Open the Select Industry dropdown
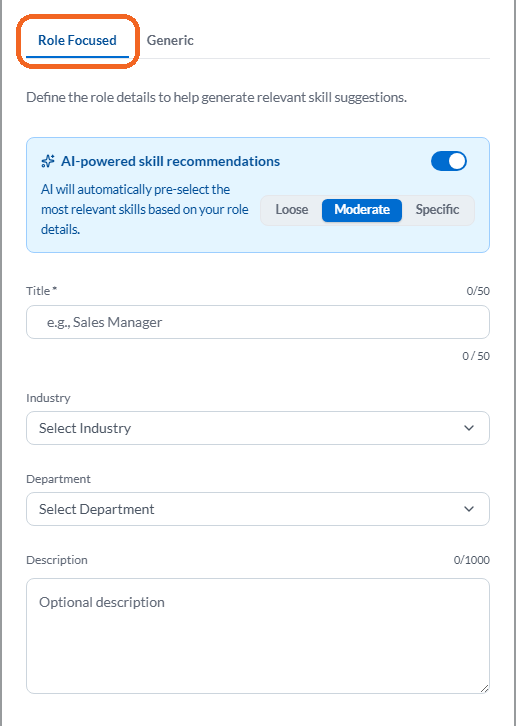Image resolution: width=516 pixels, height=726 pixels. click(258, 428)
